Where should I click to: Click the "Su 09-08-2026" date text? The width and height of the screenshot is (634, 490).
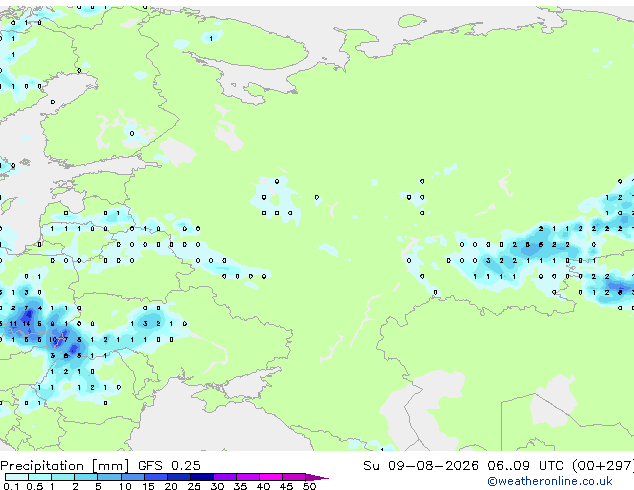pyautogui.click(x=421, y=466)
